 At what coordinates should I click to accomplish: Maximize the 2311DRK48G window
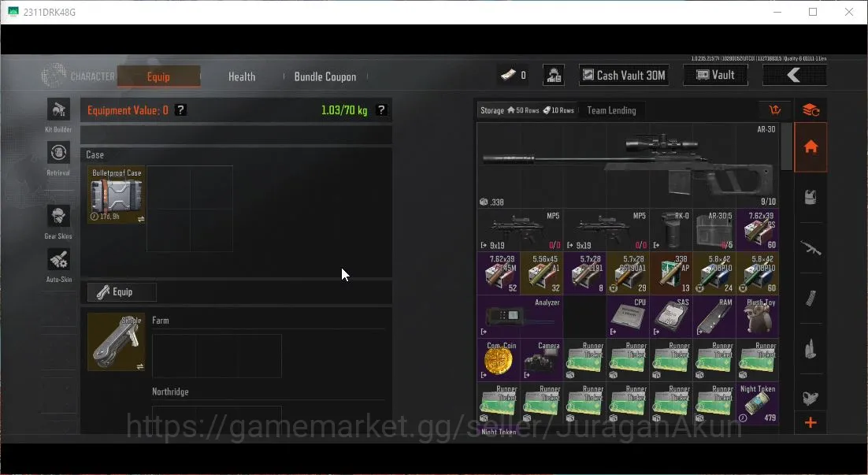[813, 12]
